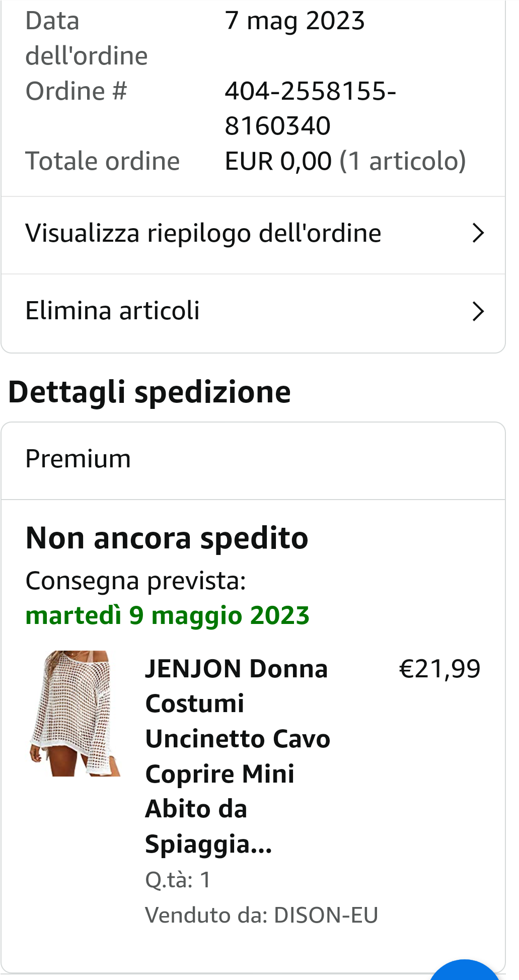The height and width of the screenshot is (980, 519).
Task: Tap the Consegna prevista label
Action: tap(135, 581)
